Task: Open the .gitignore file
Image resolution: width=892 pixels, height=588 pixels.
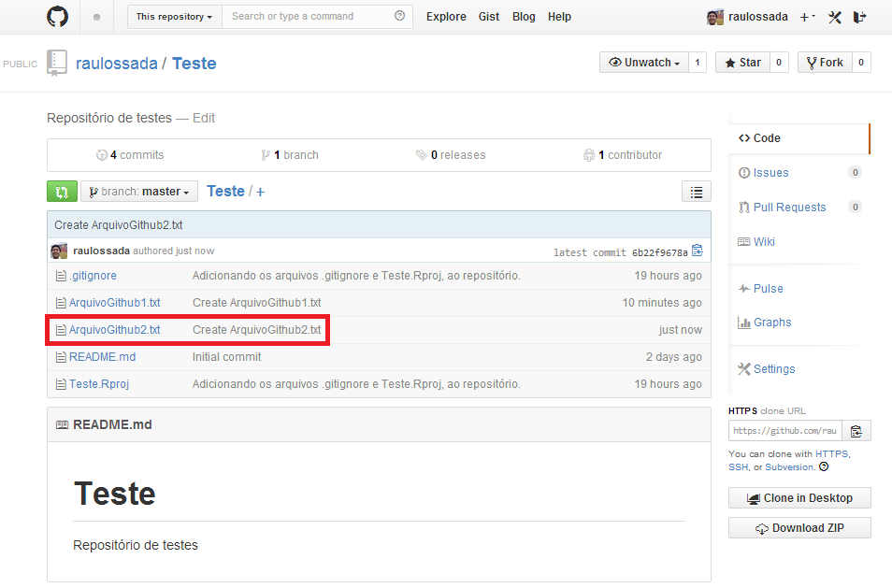Action: [x=93, y=275]
